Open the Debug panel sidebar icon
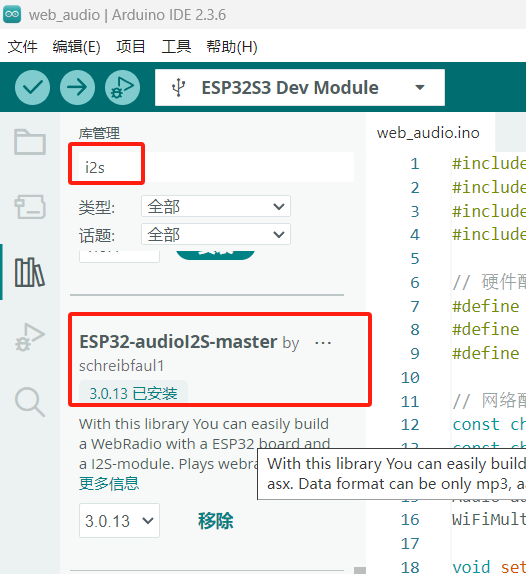 30,337
